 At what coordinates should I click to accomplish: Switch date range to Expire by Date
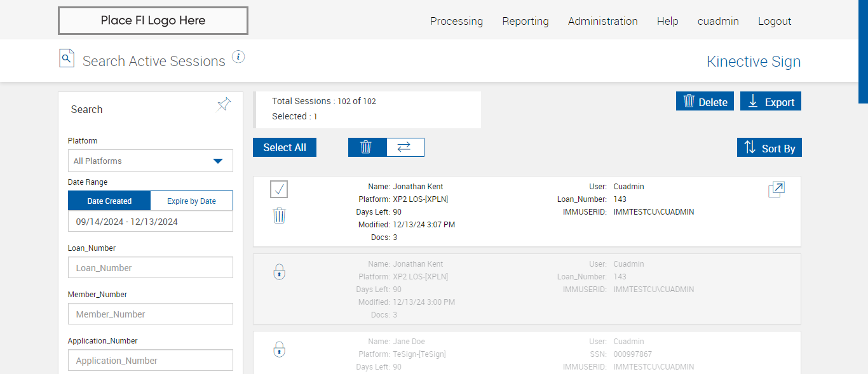click(191, 201)
